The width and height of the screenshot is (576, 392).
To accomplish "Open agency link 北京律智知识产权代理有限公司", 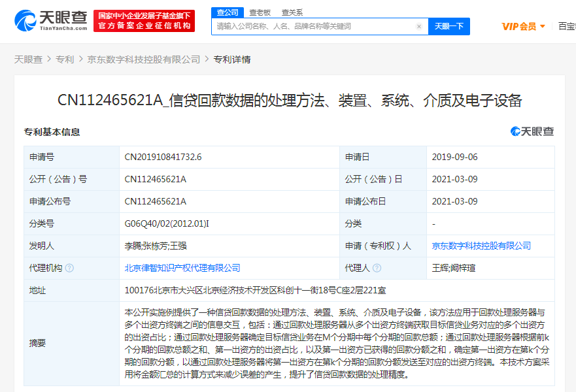I will (182, 268).
